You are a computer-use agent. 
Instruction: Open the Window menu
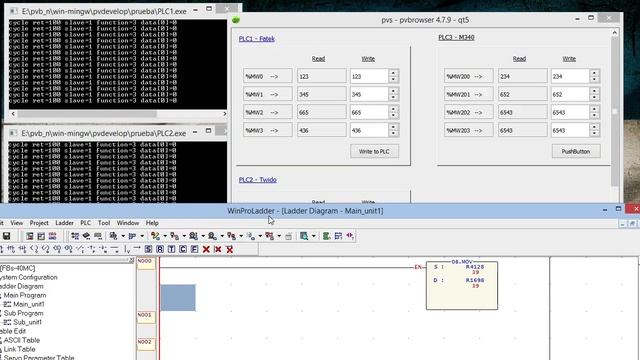128,223
